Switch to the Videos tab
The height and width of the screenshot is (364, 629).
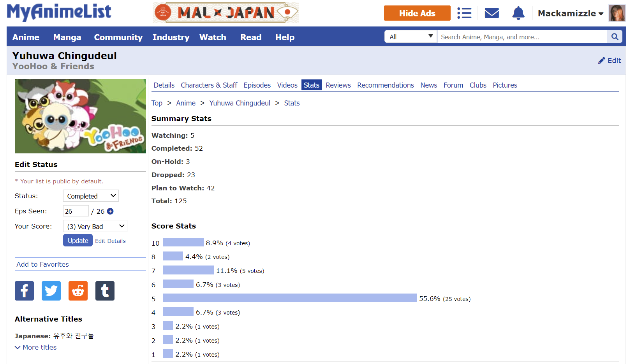(x=287, y=85)
